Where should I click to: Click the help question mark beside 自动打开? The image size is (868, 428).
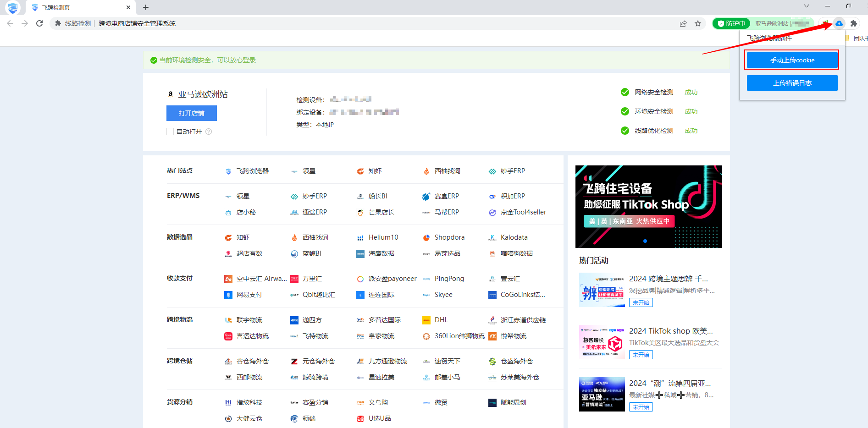pos(209,132)
